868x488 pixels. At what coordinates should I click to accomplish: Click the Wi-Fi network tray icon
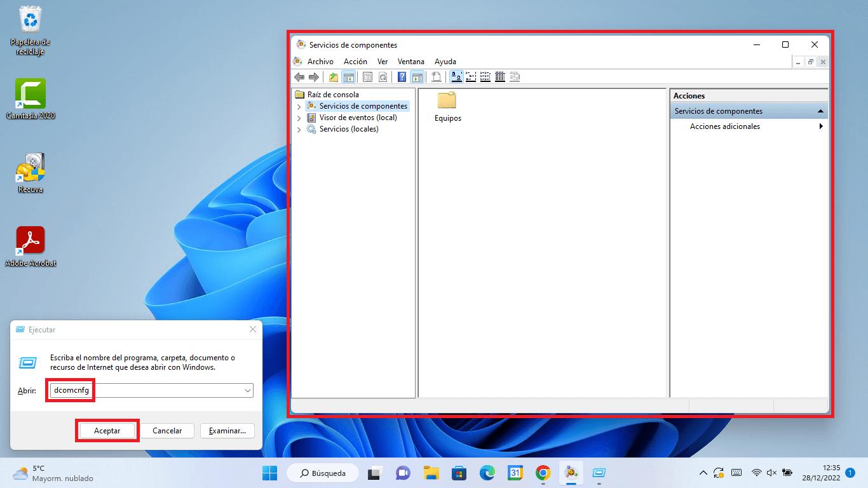point(756,473)
